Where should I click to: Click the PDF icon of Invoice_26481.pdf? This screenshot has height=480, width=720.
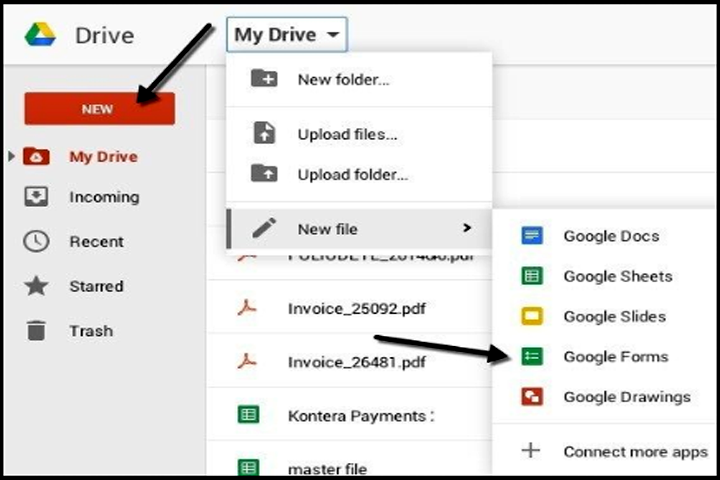(247, 361)
